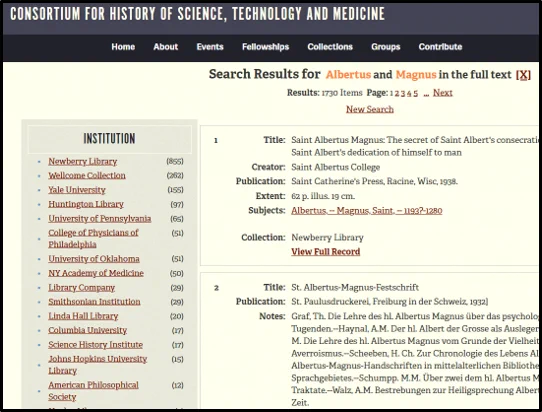Filter by Newberry Library institution
The width and height of the screenshot is (542, 412).
coord(83,161)
